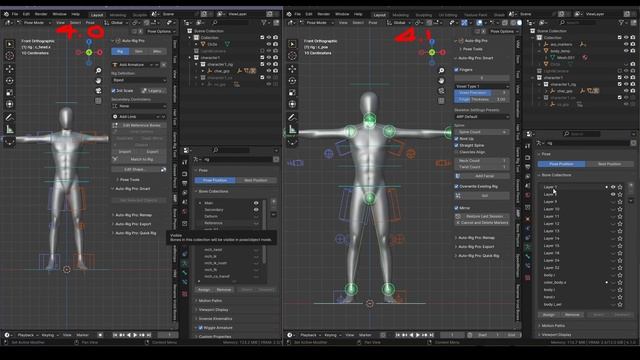Viewport: 640px width, 360px height.
Task: Uncheck the Straight Spine checkbox
Action: coord(457,145)
